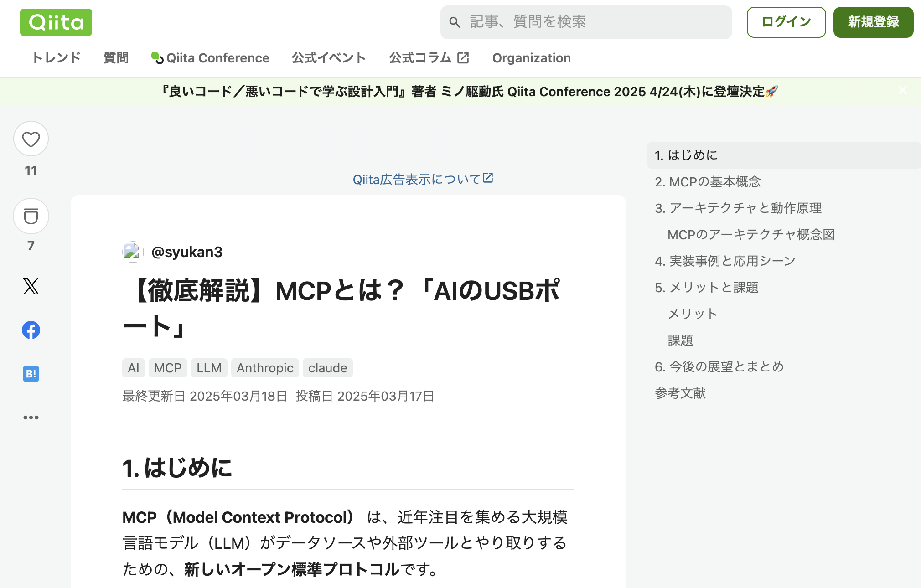Share article on Facebook
This screenshot has height=588, width=921.
click(31, 330)
